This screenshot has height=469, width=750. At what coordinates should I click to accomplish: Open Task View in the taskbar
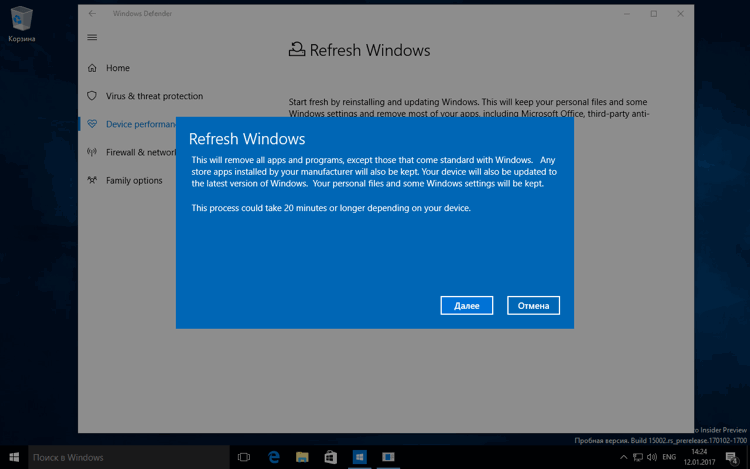point(244,457)
